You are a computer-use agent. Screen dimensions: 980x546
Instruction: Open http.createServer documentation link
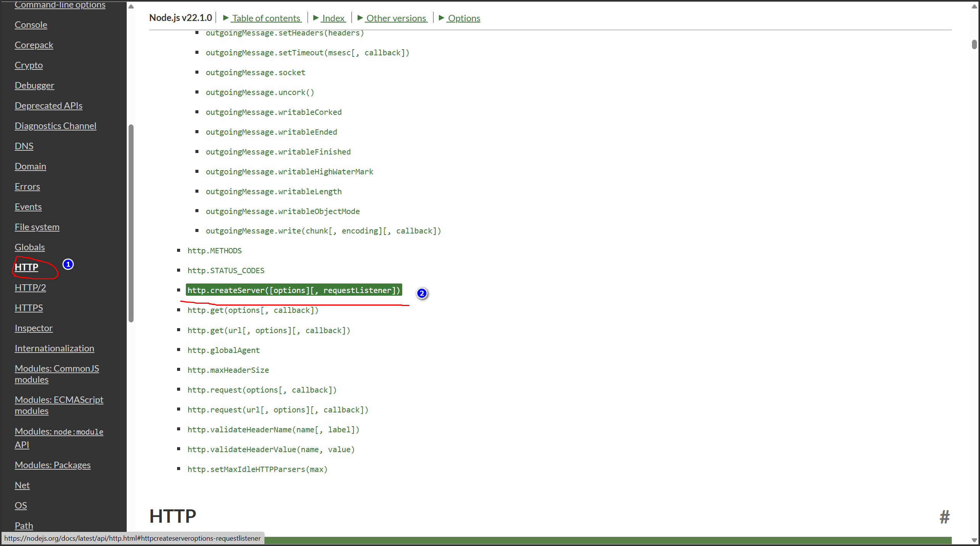(294, 290)
